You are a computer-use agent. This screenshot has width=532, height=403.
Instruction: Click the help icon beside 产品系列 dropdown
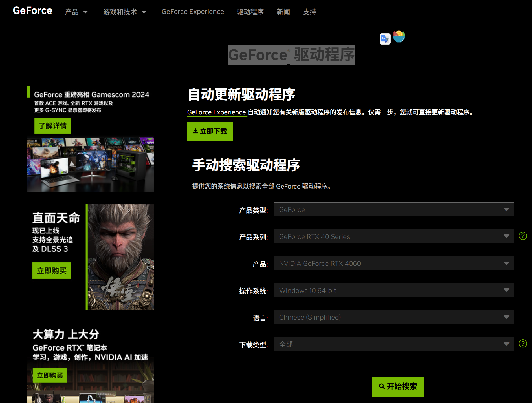(523, 236)
